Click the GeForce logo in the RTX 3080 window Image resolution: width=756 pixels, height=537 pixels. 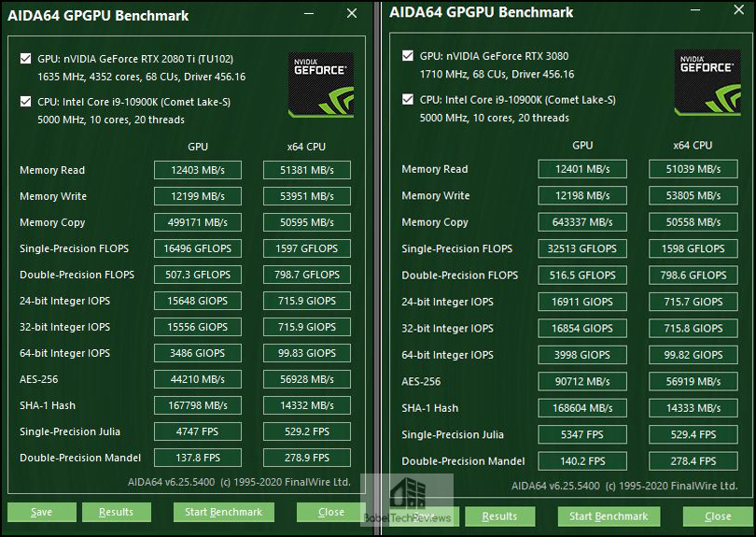click(x=707, y=82)
